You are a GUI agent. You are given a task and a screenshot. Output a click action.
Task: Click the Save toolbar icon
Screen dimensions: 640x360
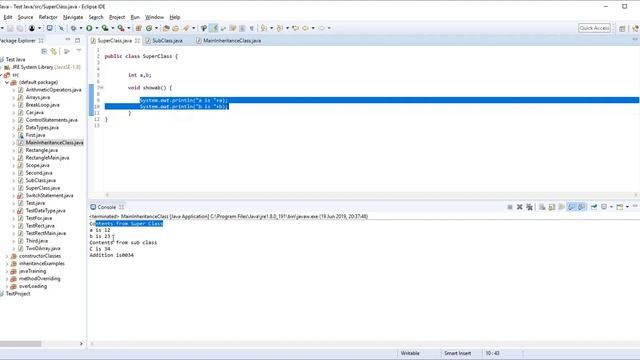point(10,28)
